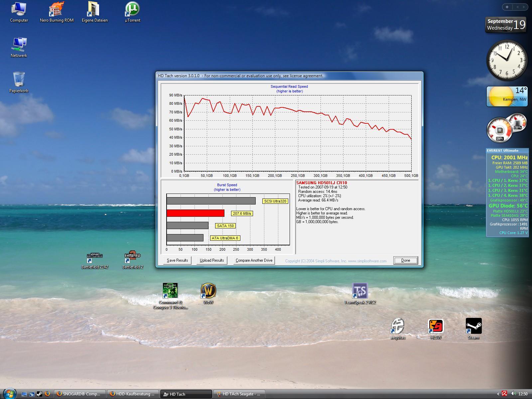Click the Sequential Read Speed chart title
Image resolution: width=532 pixels, height=399 pixels.
tap(289, 86)
